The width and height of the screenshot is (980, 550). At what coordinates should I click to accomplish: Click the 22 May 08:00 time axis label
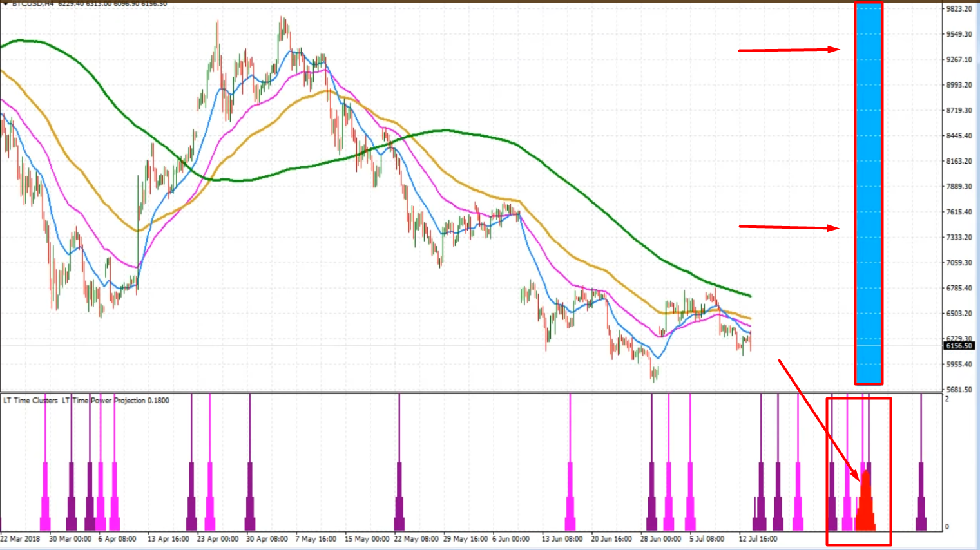tap(416, 539)
